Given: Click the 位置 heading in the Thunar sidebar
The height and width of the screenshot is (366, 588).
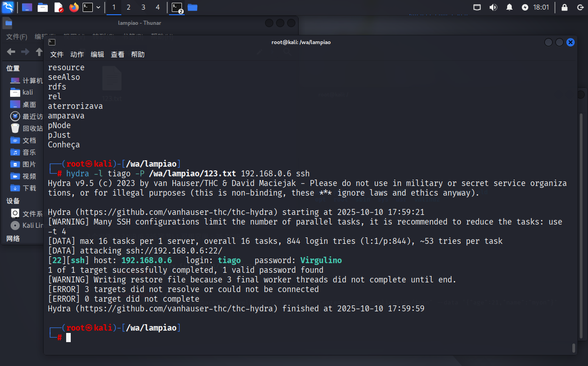Looking at the screenshot, I should point(13,68).
